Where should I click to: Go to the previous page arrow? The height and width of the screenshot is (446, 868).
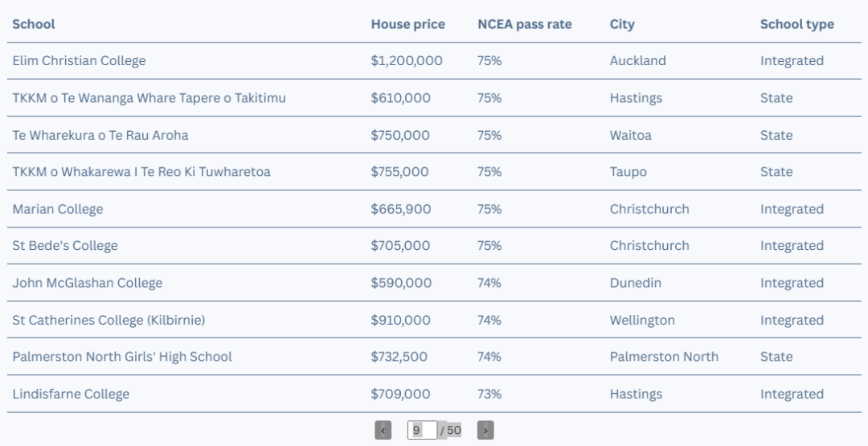tap(383, 430)
